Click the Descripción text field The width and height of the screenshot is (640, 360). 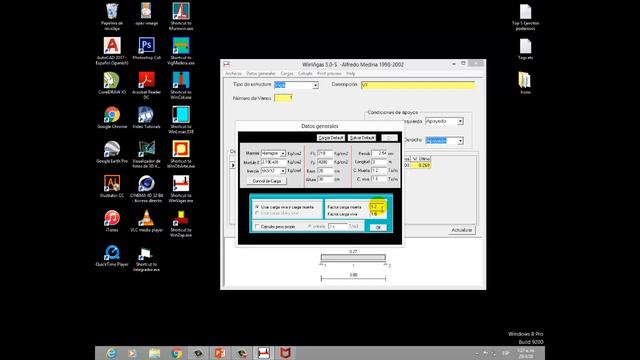click(x=418, y=85)
